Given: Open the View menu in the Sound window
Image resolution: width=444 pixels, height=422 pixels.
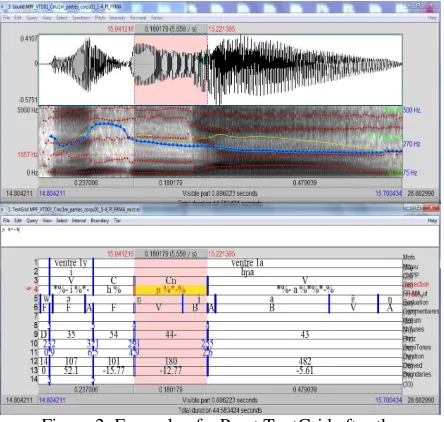Looking at the screenshot, I should coord(47,18).
